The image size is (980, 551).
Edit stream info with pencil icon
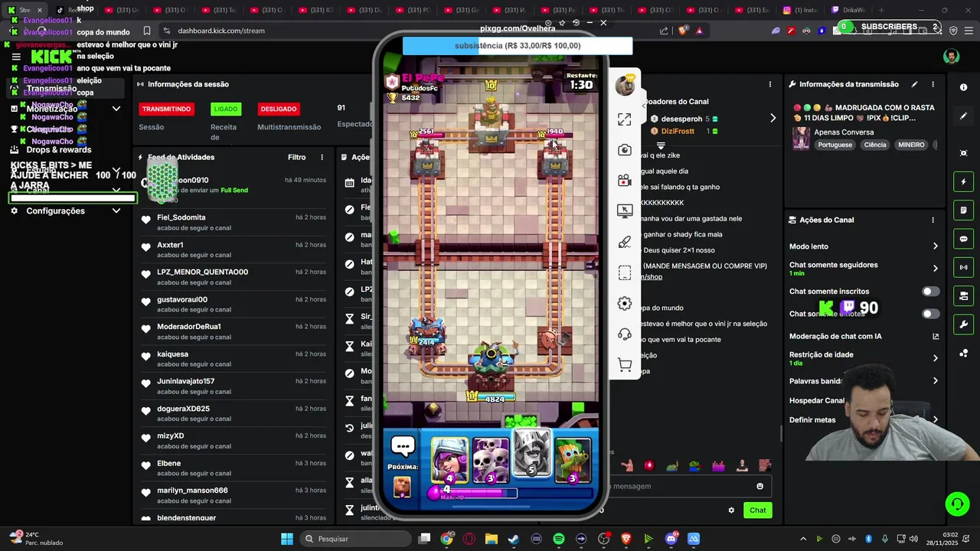pyautogui.click(x=914, y=84)
